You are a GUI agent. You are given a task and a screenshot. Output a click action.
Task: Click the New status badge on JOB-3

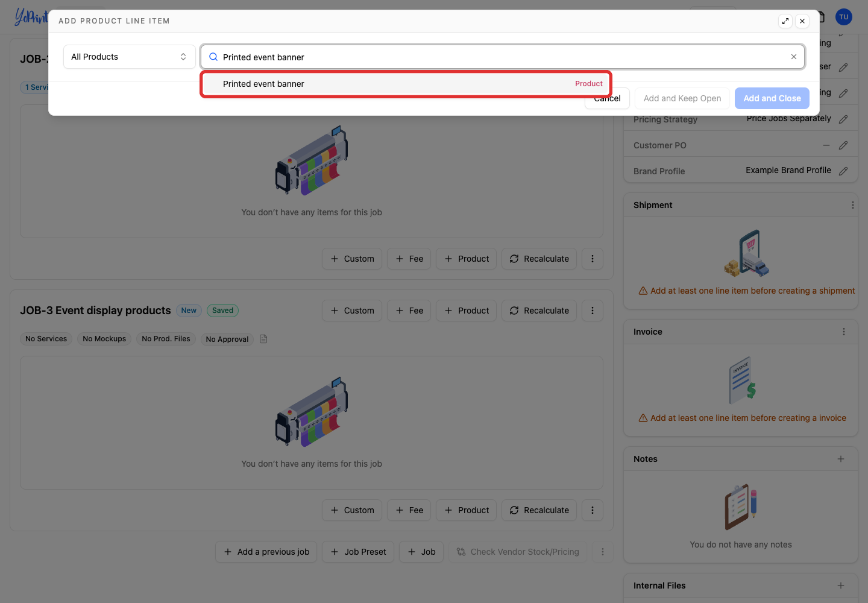click(x=189, y=311)
